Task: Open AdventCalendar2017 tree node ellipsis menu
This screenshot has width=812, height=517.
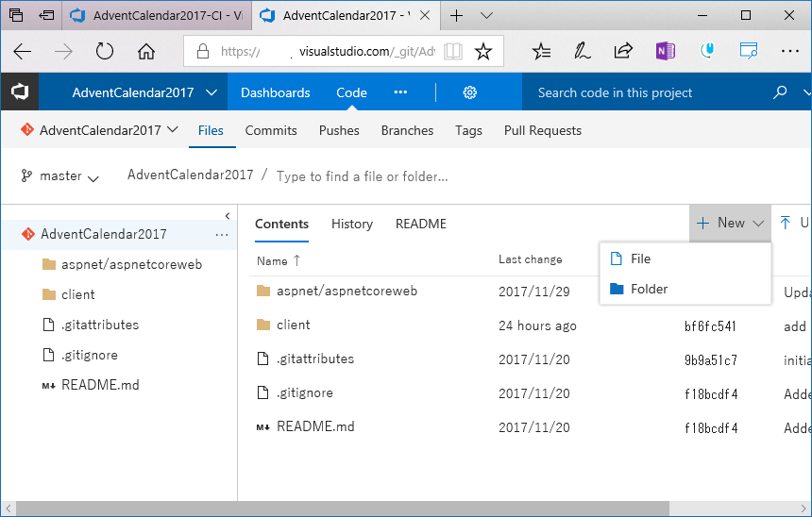Action: [222, 235]
